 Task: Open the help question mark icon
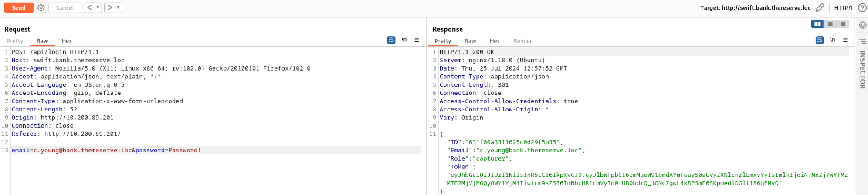pyautogui.click(x=862, y=7)
